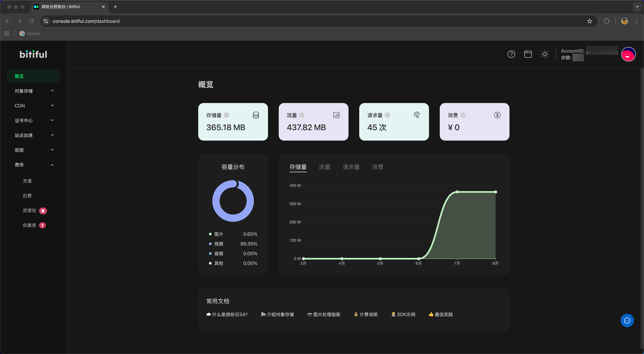Open browser extensions puzzle icon
The image size is (644, 354).
coord(606,21)
